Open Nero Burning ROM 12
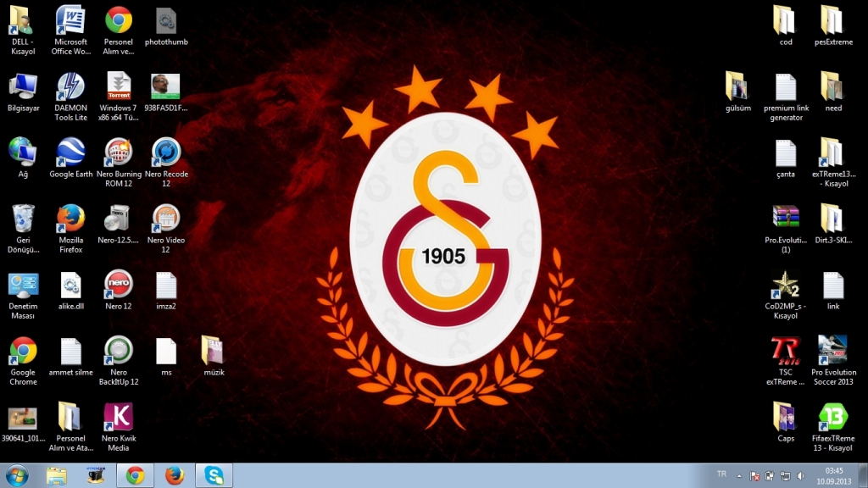 119,163
